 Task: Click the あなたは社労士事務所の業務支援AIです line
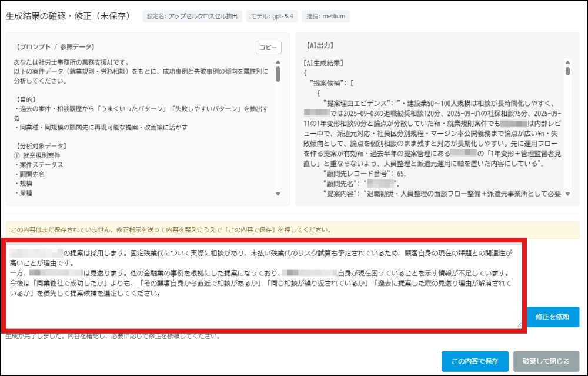71,62
